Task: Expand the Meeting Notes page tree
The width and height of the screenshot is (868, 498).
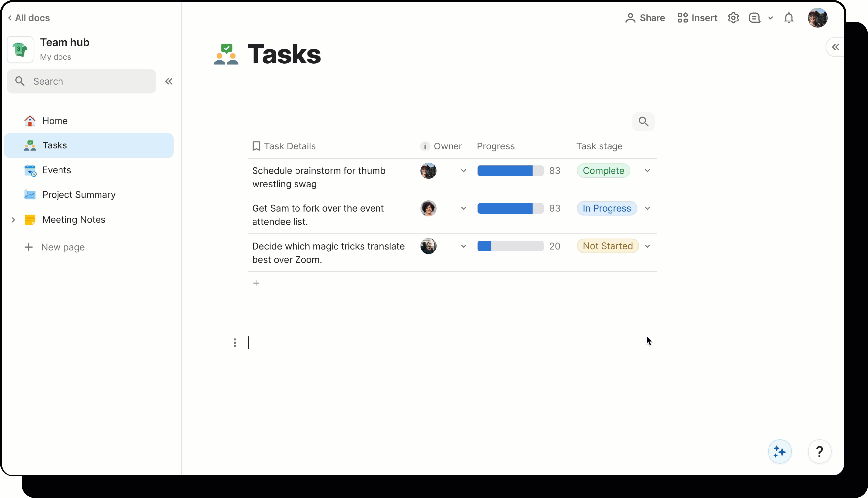Action: tap(13, 220)
